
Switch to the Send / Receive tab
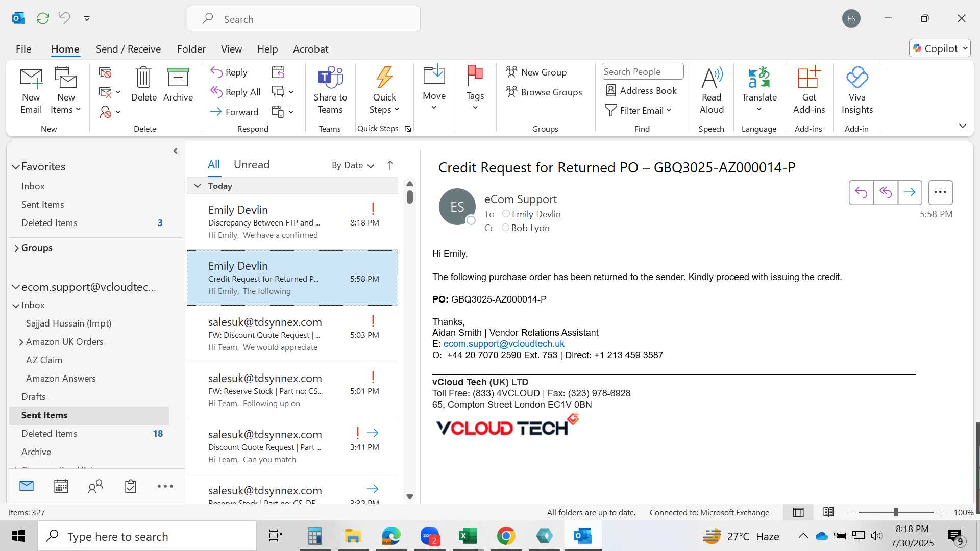pos(128,49)
